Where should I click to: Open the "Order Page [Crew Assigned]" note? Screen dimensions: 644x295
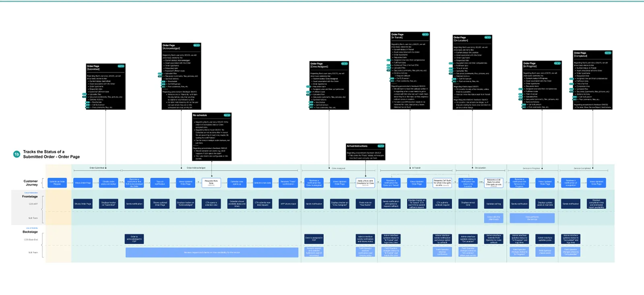coord(329,85)
